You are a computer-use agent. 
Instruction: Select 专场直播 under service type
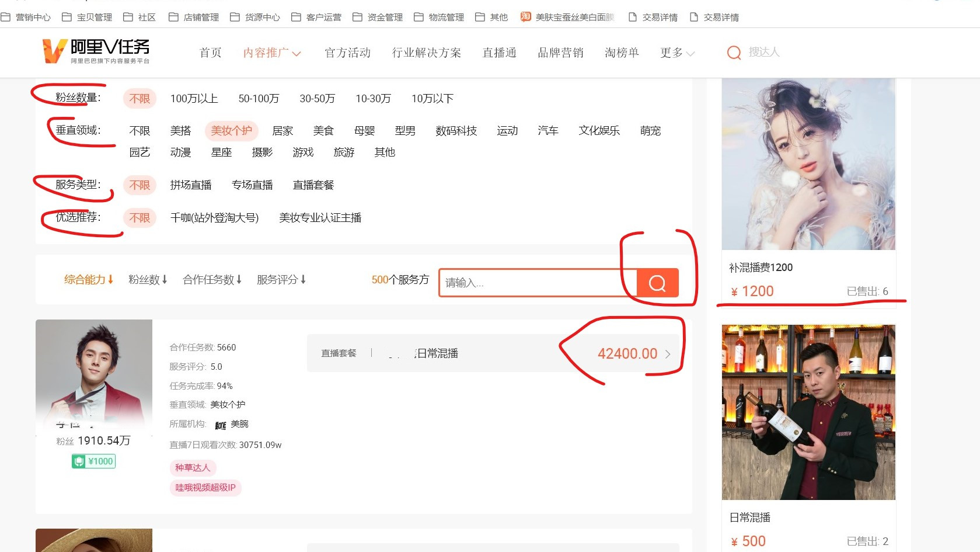coord(252,185)
